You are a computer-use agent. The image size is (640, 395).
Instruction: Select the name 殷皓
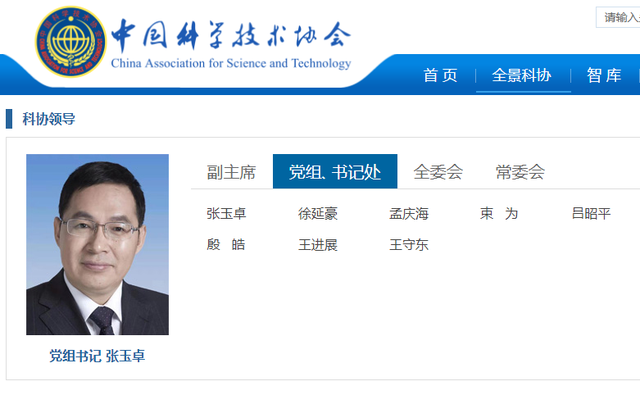click(226, 244)
